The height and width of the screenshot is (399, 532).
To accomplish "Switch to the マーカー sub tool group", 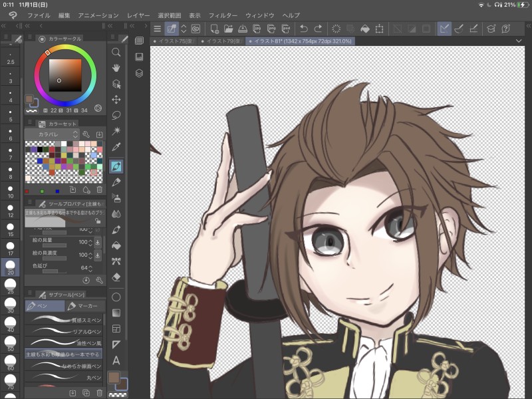I will 84,306.
